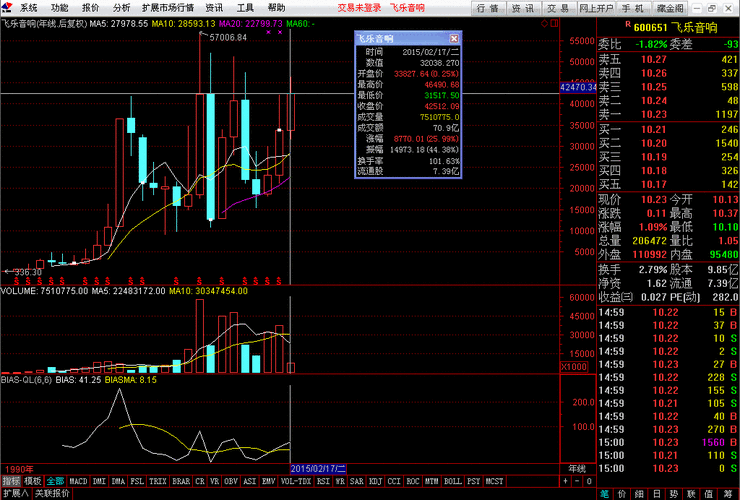This screenshot has width=740, height=500.
Task: Switch to the TRIX indicator
Action: click(x=158, y=481)
